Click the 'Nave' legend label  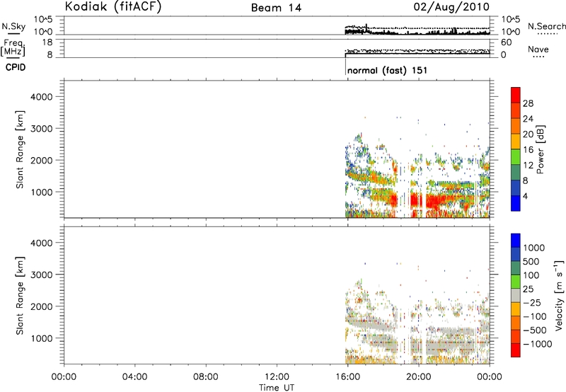pyautogui.click(x=538, y=49)
